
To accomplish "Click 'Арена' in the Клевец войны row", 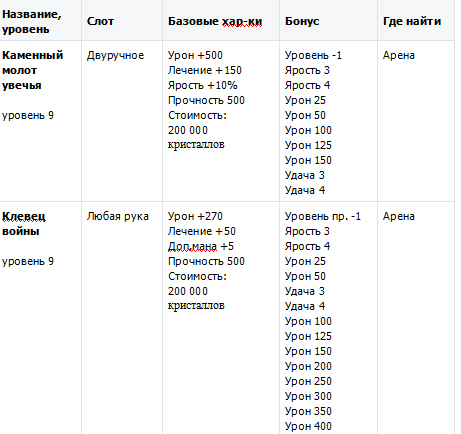I will coord(399,216).
